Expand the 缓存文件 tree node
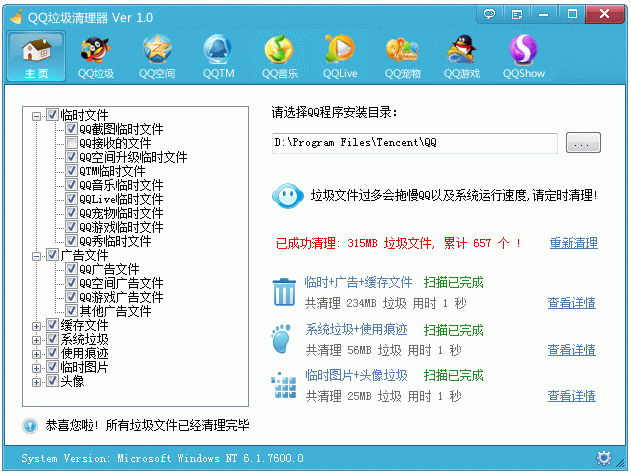The width and height of the screenshot is (631, 475). pyautogui.click(x=36, y=326)
